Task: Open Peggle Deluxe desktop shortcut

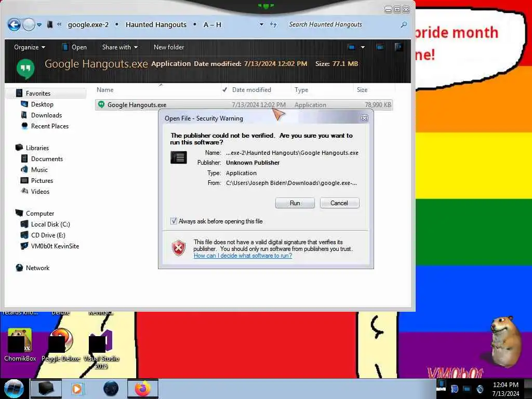Action: 61,345
